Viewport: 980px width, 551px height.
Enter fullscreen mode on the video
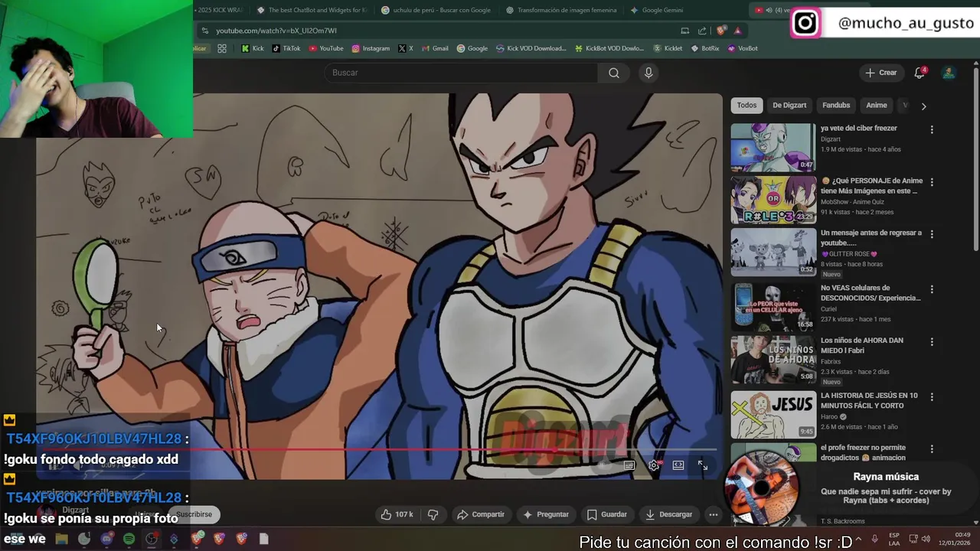(x=702, y=465)
